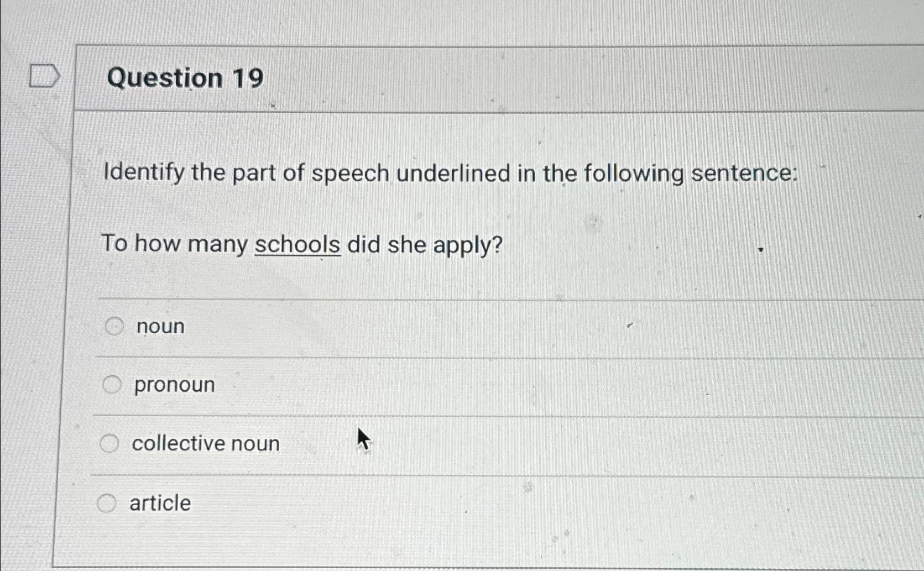This screenshot has height=571, width=924.
Task: Click the article answer label
Action: click(159, 502)
